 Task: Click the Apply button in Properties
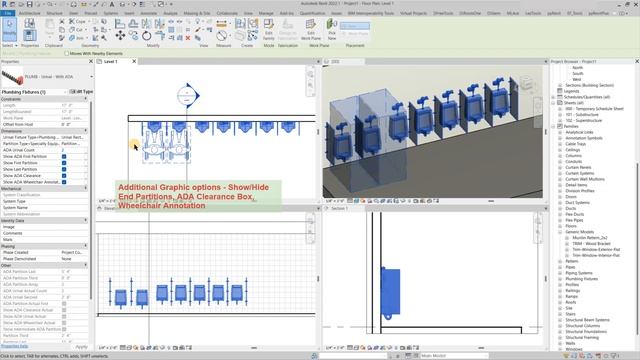tap(82, 347)
